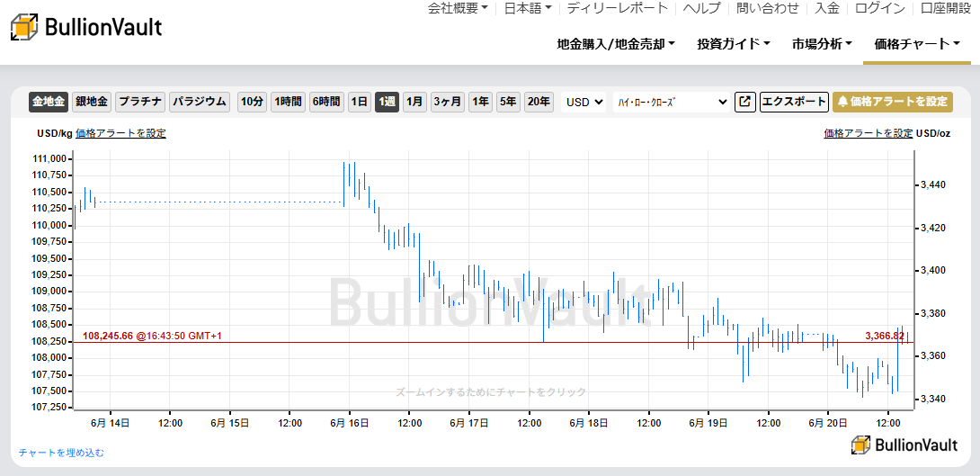Set chart range to 1時間
980x476 pixels.
[288, 102]
